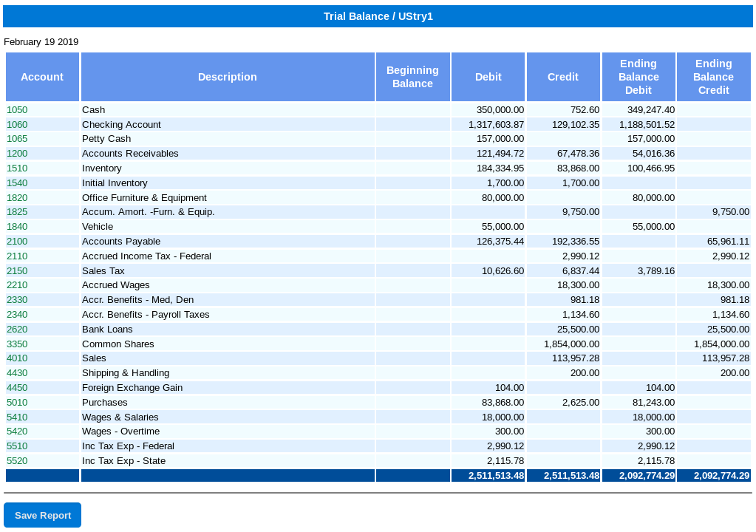Select the Wages - Overtime cell

tap(228, 432)
